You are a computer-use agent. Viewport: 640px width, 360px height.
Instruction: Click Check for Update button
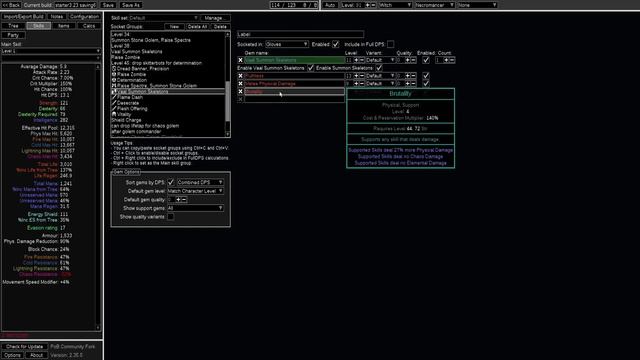pos(24,347)
